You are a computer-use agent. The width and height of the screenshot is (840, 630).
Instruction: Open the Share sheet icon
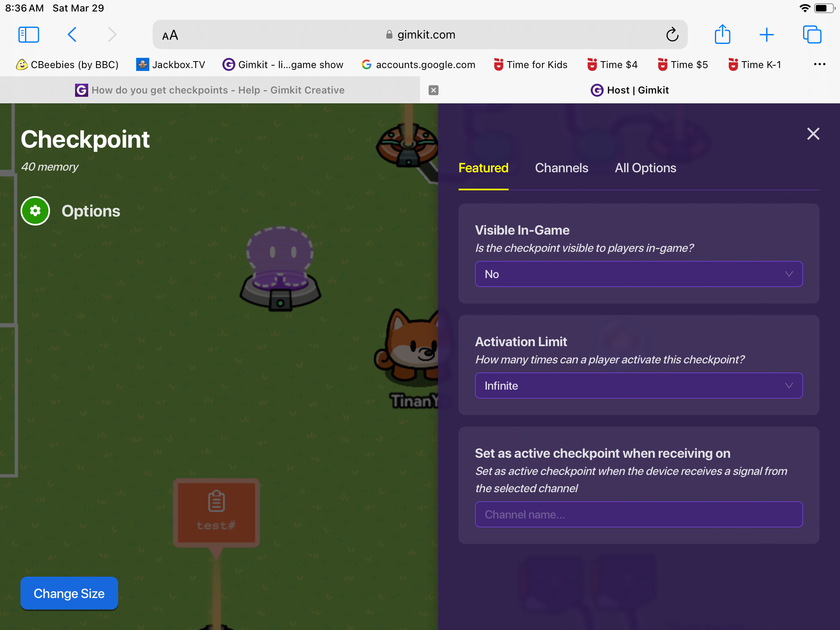click(722, 34)
